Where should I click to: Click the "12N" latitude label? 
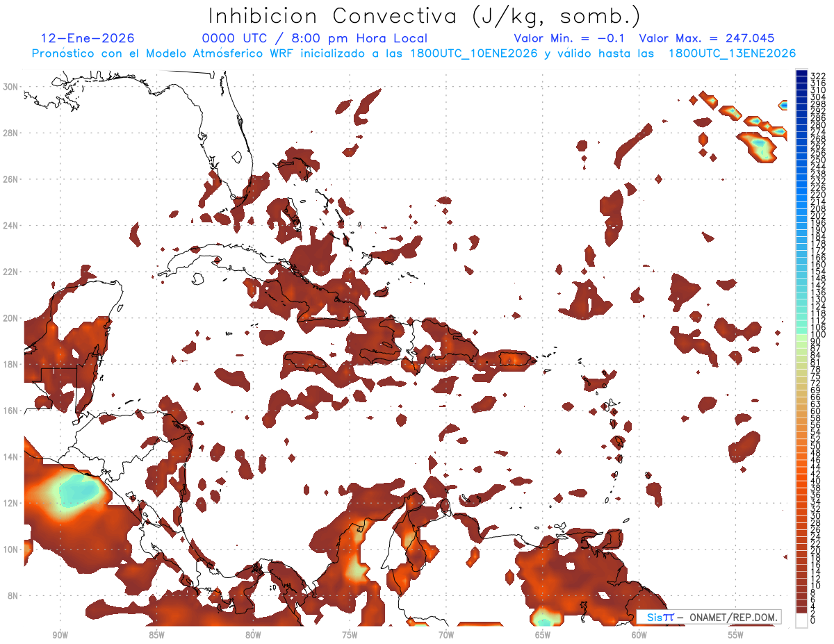(11, 503)
